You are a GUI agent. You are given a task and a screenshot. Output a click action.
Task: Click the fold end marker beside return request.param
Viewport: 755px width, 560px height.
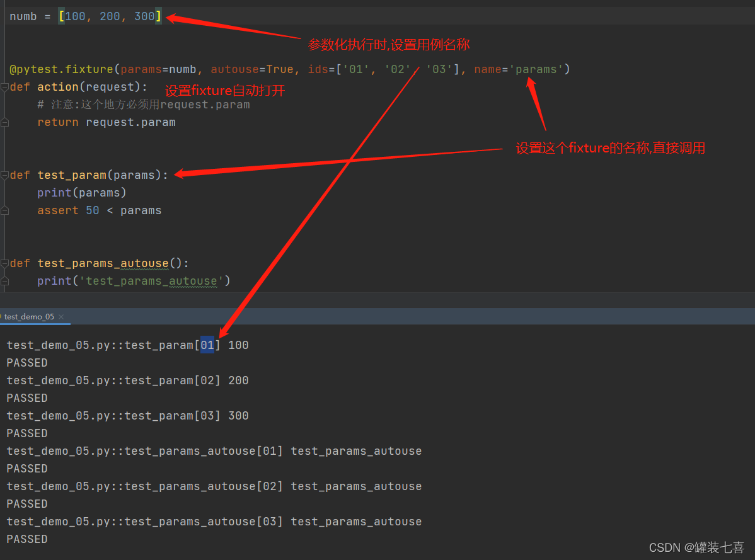pyautogui.click(x=4, y=123)
